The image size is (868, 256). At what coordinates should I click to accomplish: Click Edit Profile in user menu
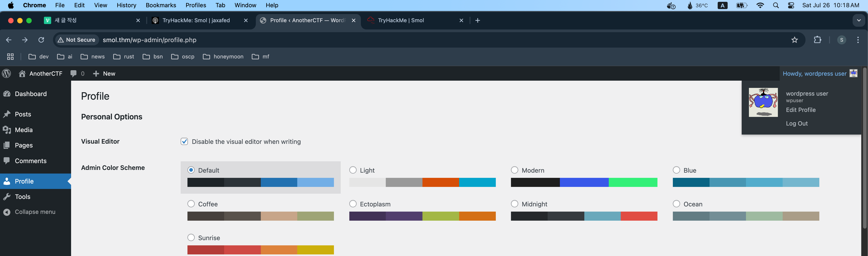[x=801, y=110]
